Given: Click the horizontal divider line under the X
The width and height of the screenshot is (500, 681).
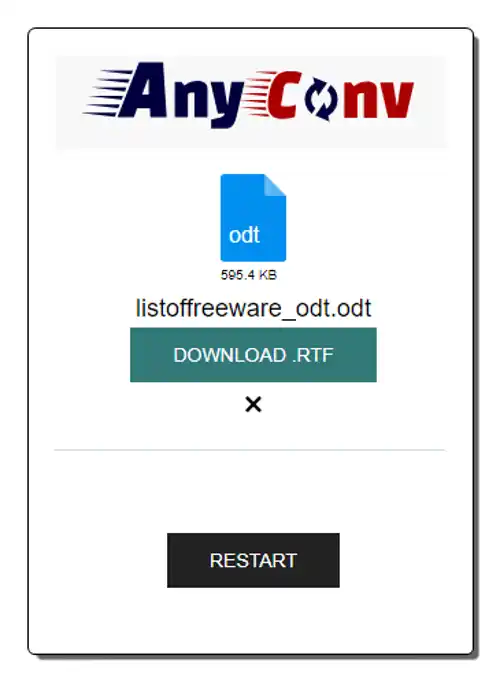Looking at the screenshot, I should coord(250,450).
